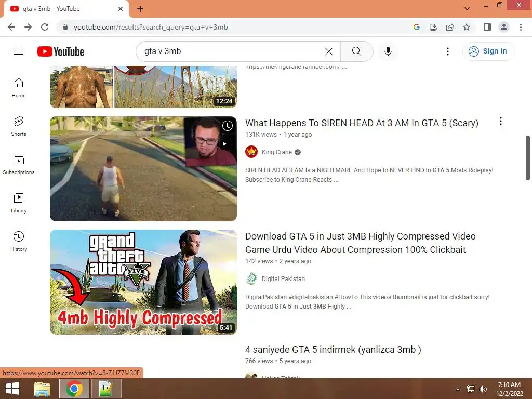The height and width of the screenshot is (399, 532).
Task: Click inside the YouTube search field
Action: [x=231, y=51]
